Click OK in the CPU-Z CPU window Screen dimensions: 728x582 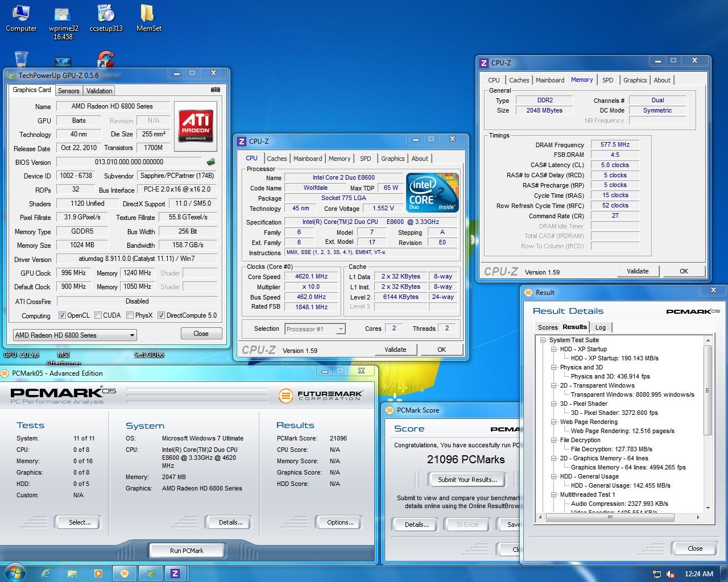tap(441, 350)
